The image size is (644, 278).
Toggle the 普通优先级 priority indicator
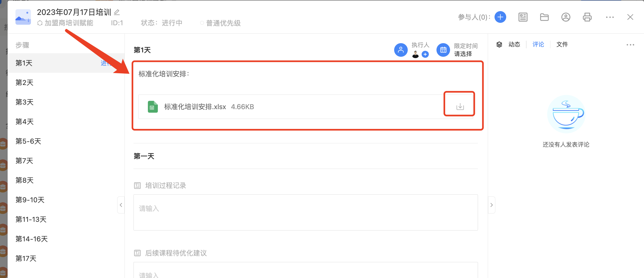(220, 23)
